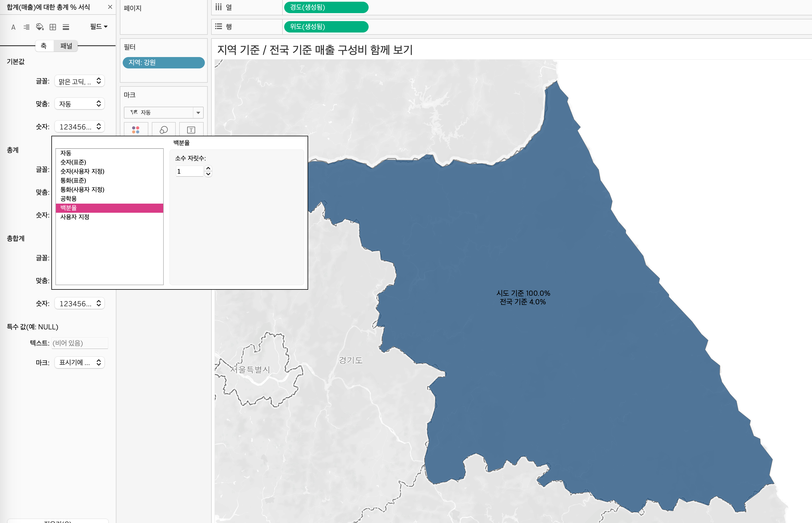Click the font (A) format icon
This screenshot has height=523, width=812.
click(x=13, y=27)
